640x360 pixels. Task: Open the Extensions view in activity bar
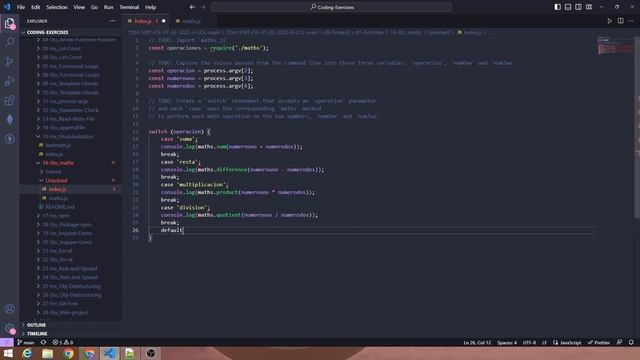click(x=9, y=100)
